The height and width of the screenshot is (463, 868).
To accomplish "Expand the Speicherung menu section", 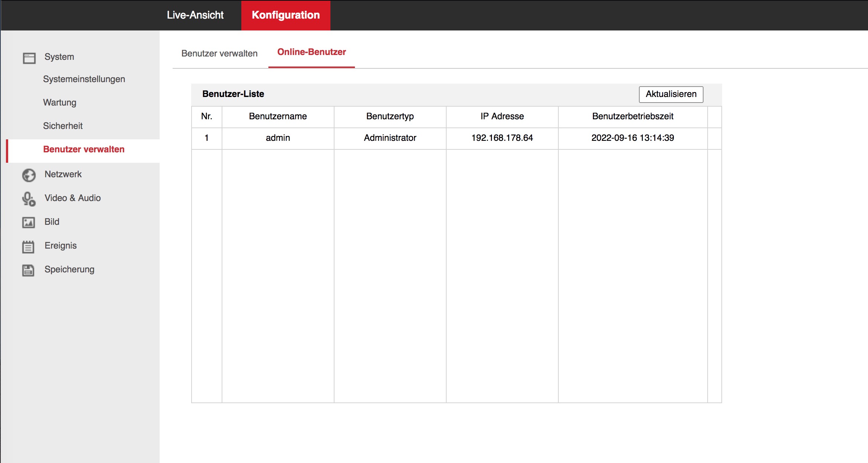I will 69,269.
